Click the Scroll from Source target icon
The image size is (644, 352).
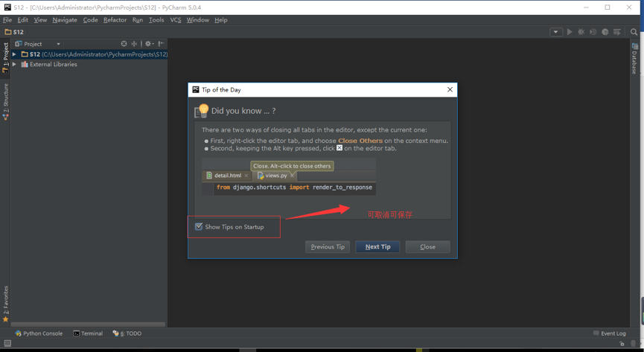coord(124,44)
